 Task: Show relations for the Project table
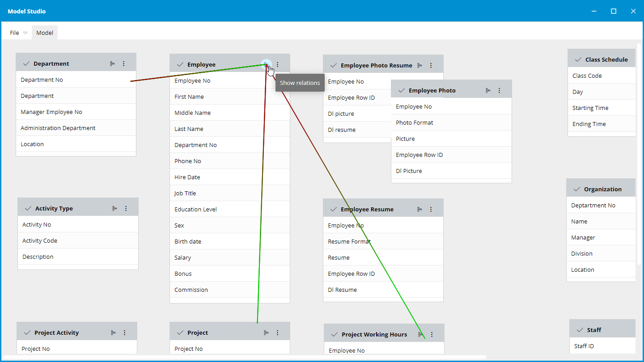[x=266, y=333]
